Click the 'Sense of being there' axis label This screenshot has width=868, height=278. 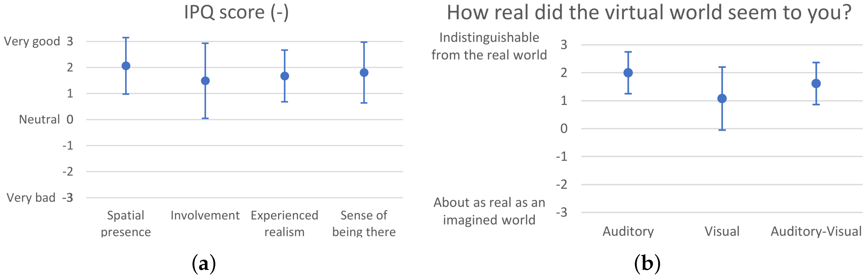click(364, 224)
